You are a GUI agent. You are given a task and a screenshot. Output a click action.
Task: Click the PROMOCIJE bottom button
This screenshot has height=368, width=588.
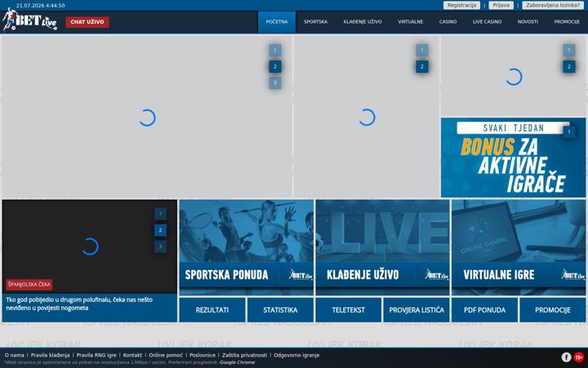[553, 310]
